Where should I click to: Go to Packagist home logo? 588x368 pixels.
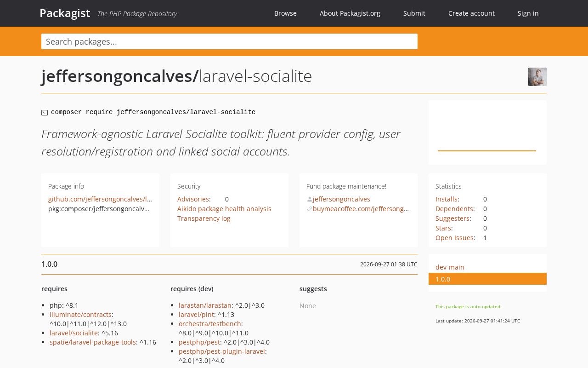(65, 13)
